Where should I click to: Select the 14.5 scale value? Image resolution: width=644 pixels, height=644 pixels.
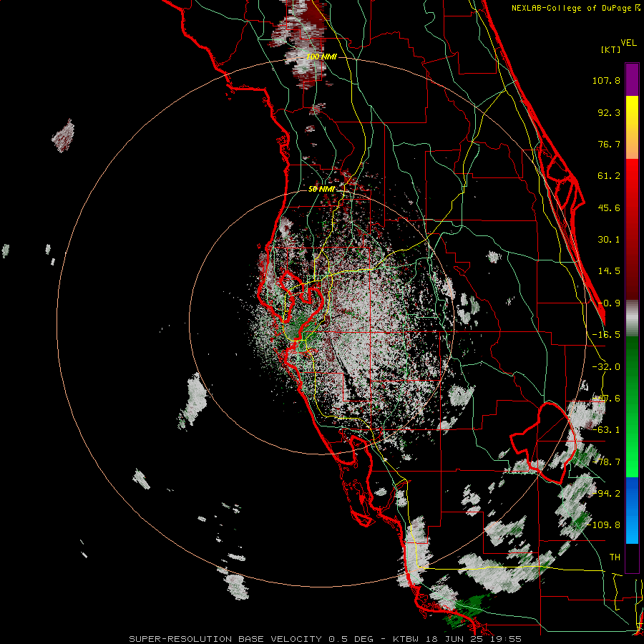pyautogui.click(x=609, y=271)
